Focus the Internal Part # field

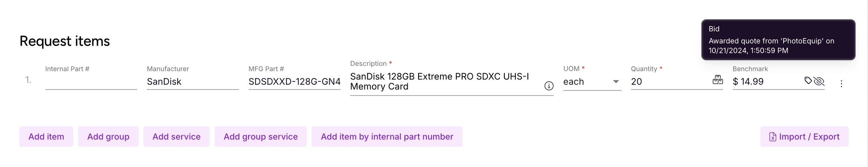click(x=91, y=81)
